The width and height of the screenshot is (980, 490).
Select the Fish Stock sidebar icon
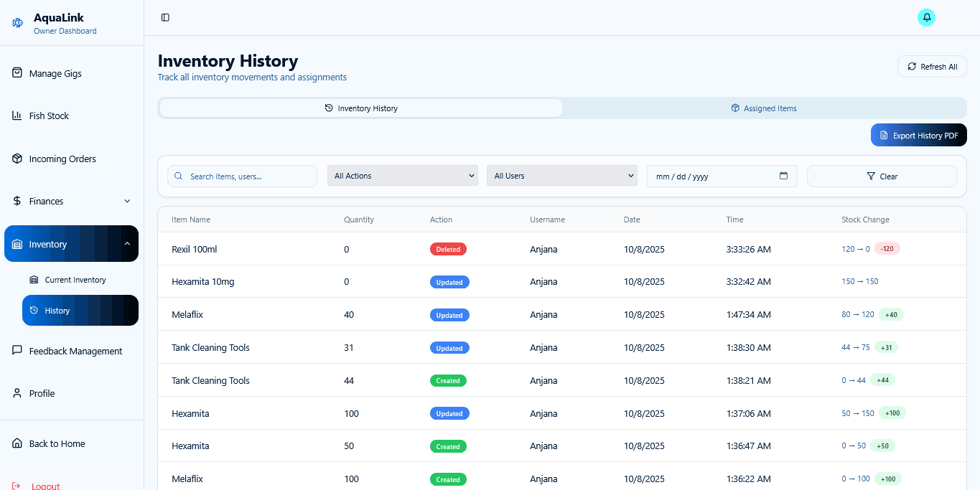[x=16, y=116]
